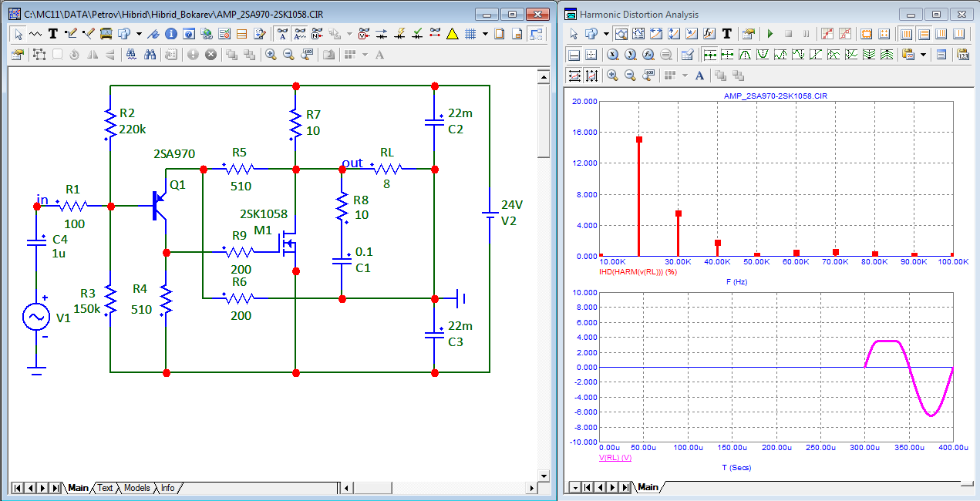Image resolution: width=980 pixels, height=501 pixels.
Task: Click the schematic vertical scrollbar down arrow
Action: click(x=543, y=475)
